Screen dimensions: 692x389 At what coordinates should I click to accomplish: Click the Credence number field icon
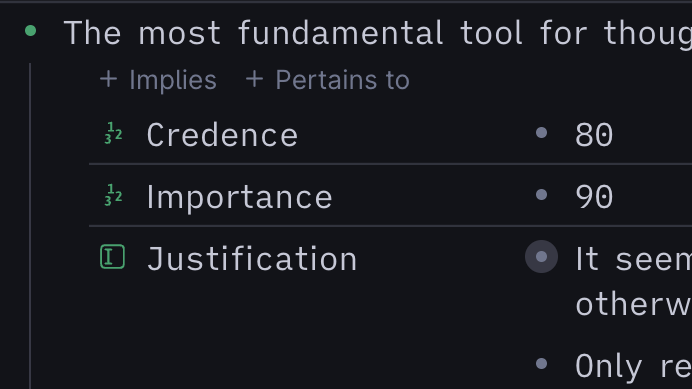point(113,133)
